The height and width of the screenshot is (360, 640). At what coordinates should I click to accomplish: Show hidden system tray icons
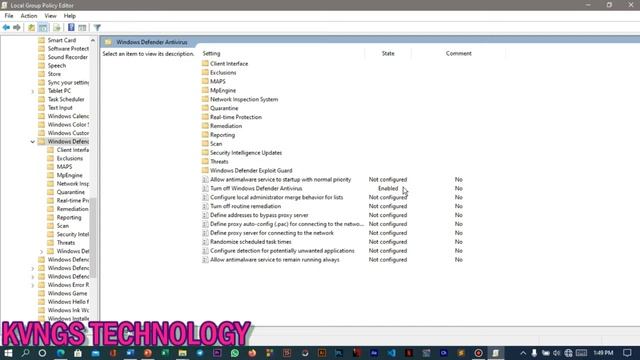tap(523, 353)
